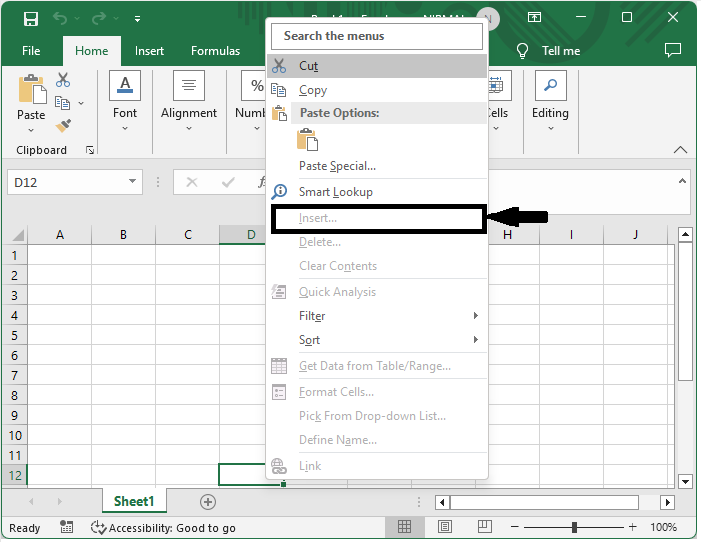Click the formula bar Cancel X icon

(192, 182)
